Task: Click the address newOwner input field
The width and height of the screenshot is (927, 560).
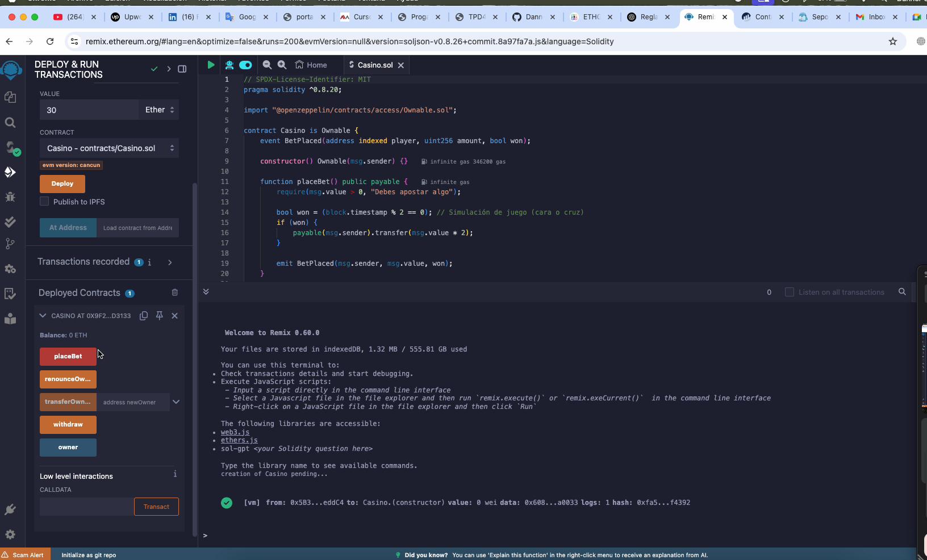Action: [133, 402]
